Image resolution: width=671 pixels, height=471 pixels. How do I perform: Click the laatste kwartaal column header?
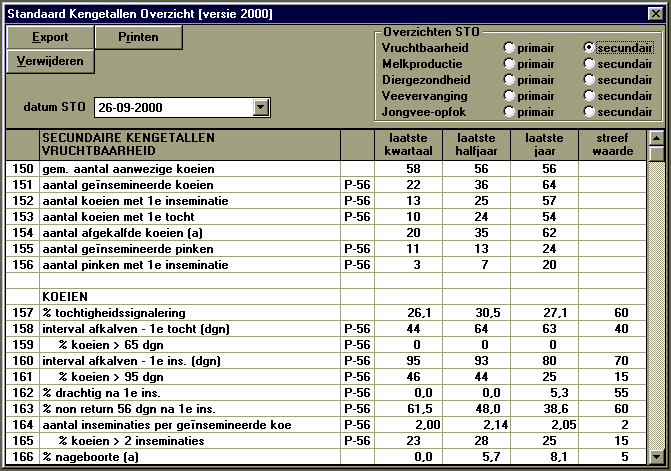click(x=408, y=145)
